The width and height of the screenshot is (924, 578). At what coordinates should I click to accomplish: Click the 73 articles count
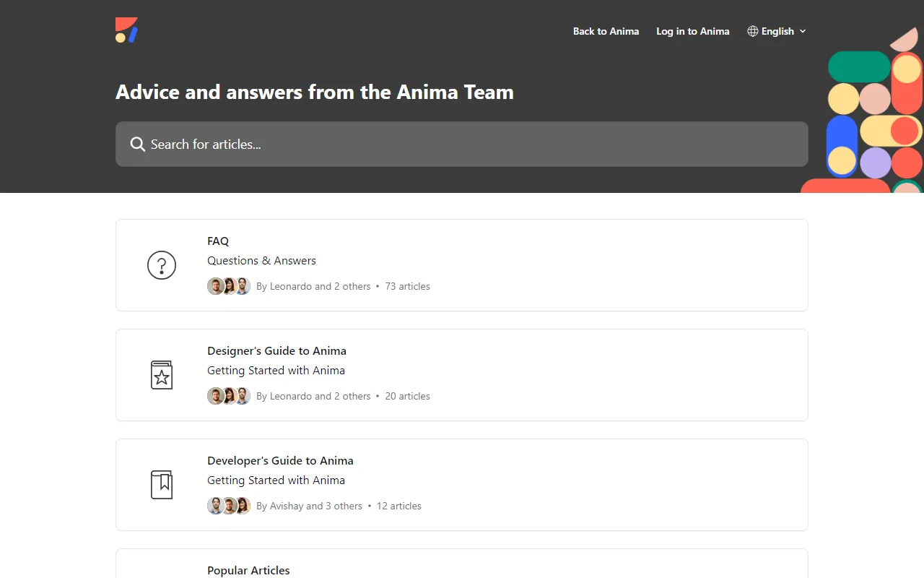[x=407, y=286]
